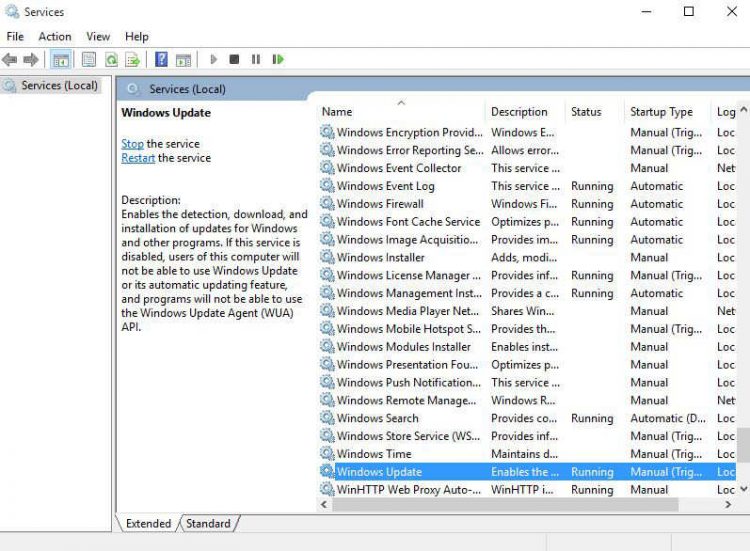Select the Windows Push Notification... row
Viewport: 750px width, 551px height.
click(x=528, y=383)
